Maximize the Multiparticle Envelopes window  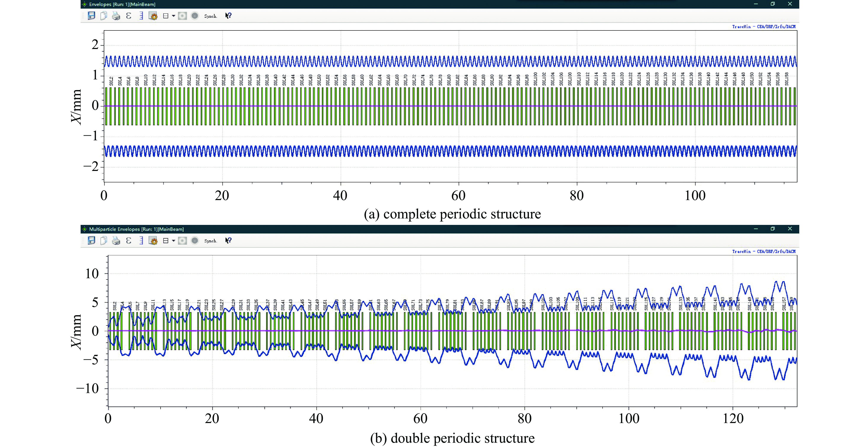773,229
